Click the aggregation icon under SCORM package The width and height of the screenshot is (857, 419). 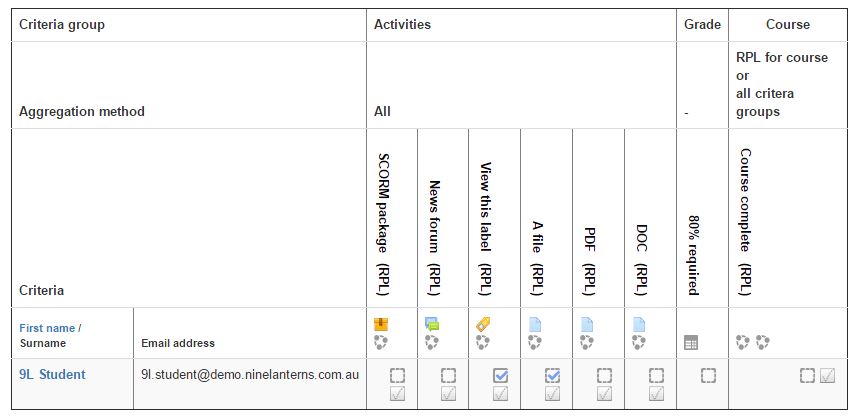[380, 342]
